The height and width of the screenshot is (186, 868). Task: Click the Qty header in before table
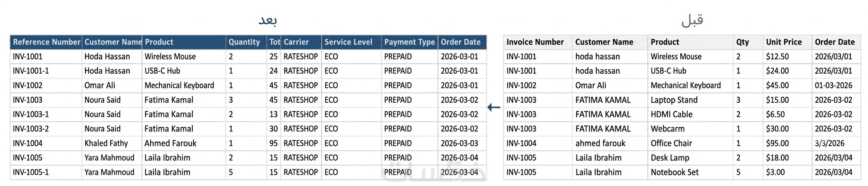point(748,42)
